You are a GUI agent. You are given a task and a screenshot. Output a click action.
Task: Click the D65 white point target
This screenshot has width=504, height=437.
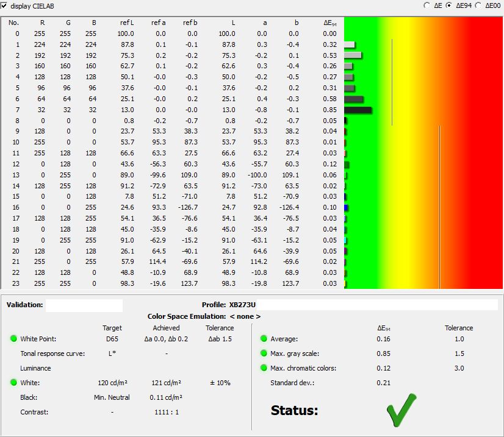tap(112, 339)
